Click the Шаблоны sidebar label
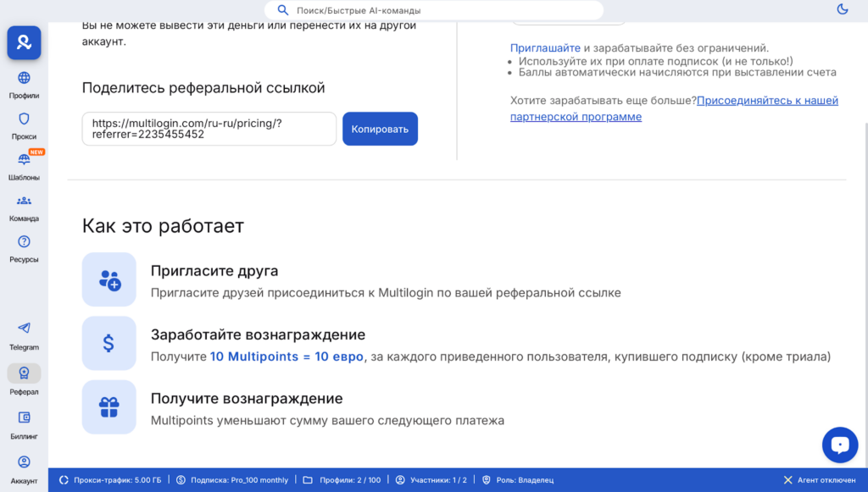Image resolution: width=868 pixels, height=492 pixels. pyautogui.click(x=24, y=178)
